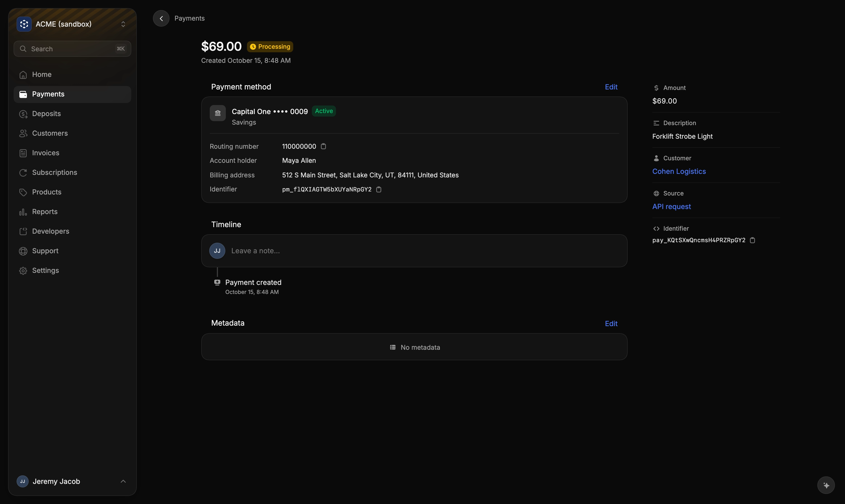This screenshot has height=504, width=845.
Task: Go back using the arrow button
Action: coord(161,18)
